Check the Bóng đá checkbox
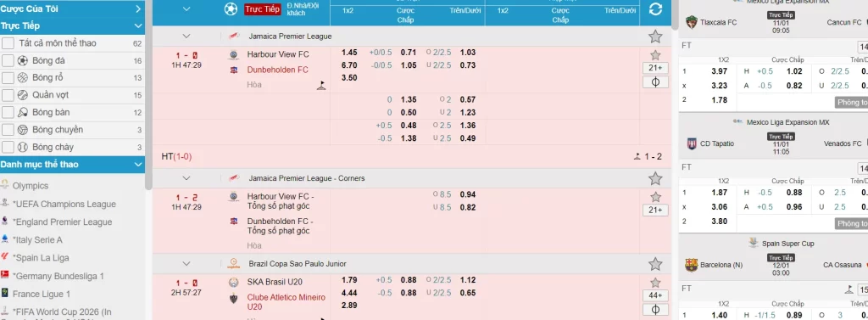This screenshot has width=868, height=320. [8, 60]
